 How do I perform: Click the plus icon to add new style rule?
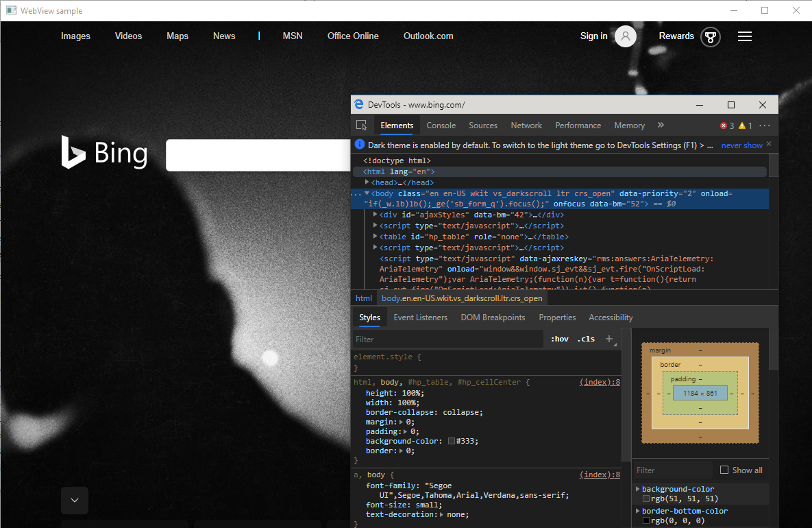(609, 338)
